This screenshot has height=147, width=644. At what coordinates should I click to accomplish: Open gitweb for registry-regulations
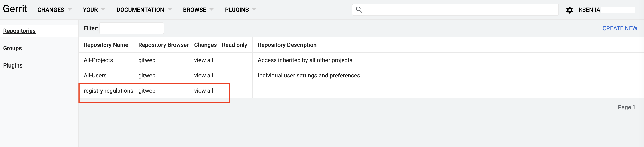coord(147,91)
